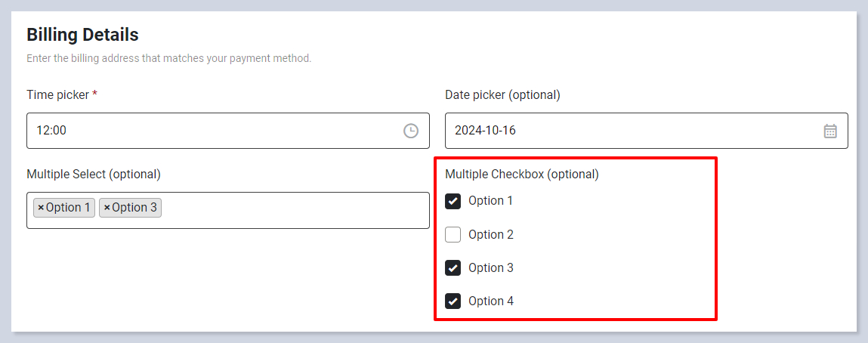
Task: Click the clock icon in Time picker
Action: tap(410, 131)
